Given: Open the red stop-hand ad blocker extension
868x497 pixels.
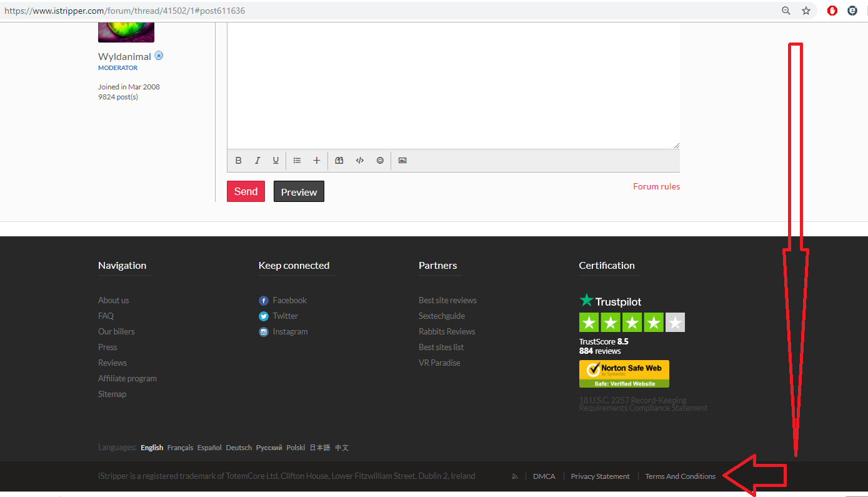Looking at the screenshot, I should [x=832, y=11].
